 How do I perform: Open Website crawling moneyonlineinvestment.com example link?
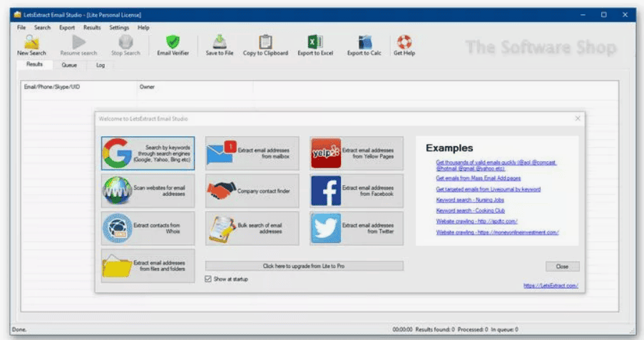click(x=497, y=232)
